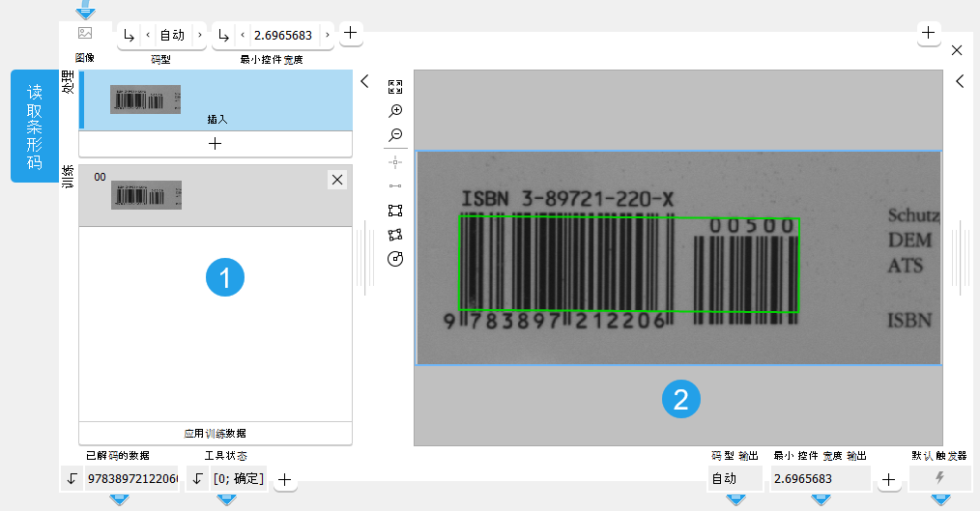Switch to the 训练 vertical tab

click(x=68, y=176)
